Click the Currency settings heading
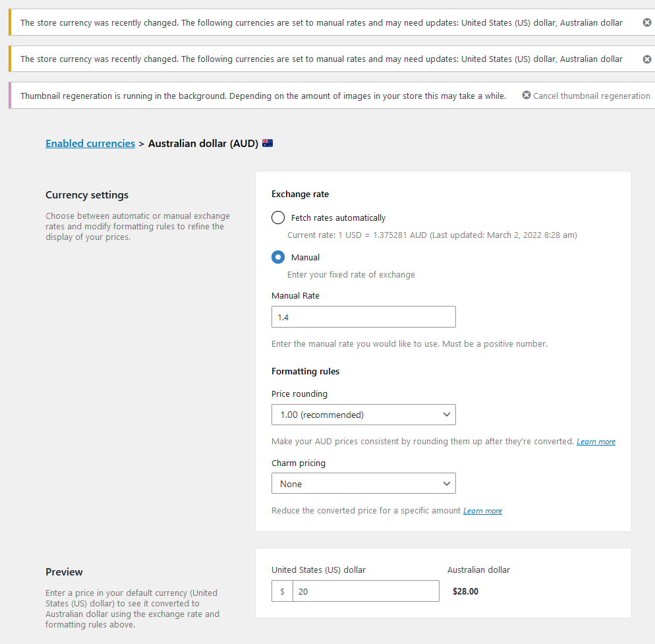The width and height of the screenshot is (655, 644). click(x=87, y=195)
